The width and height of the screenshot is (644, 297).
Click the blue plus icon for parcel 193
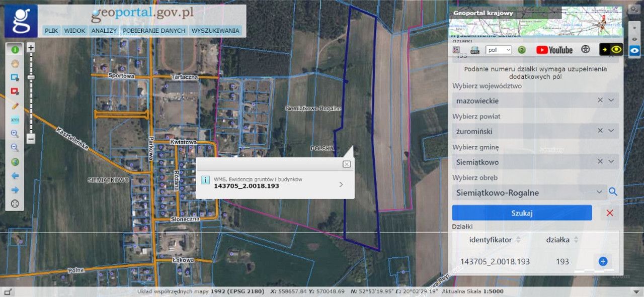pos(603,261)
